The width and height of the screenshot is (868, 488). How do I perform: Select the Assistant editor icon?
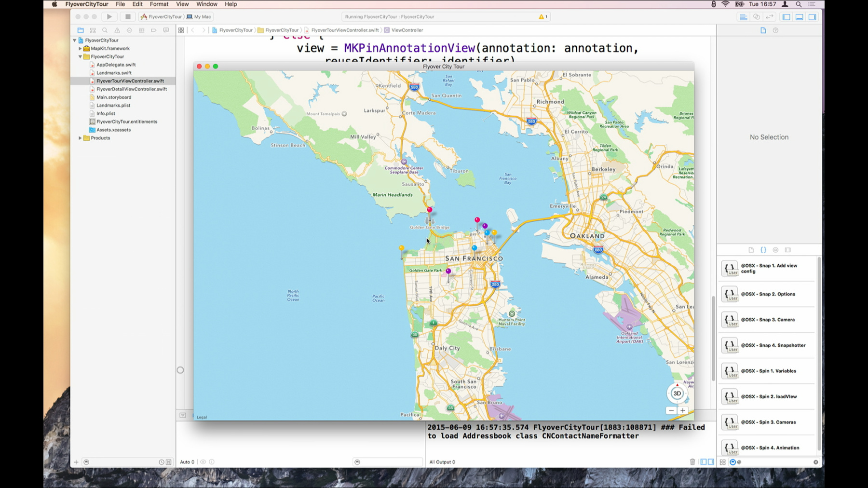click(757, 17)
